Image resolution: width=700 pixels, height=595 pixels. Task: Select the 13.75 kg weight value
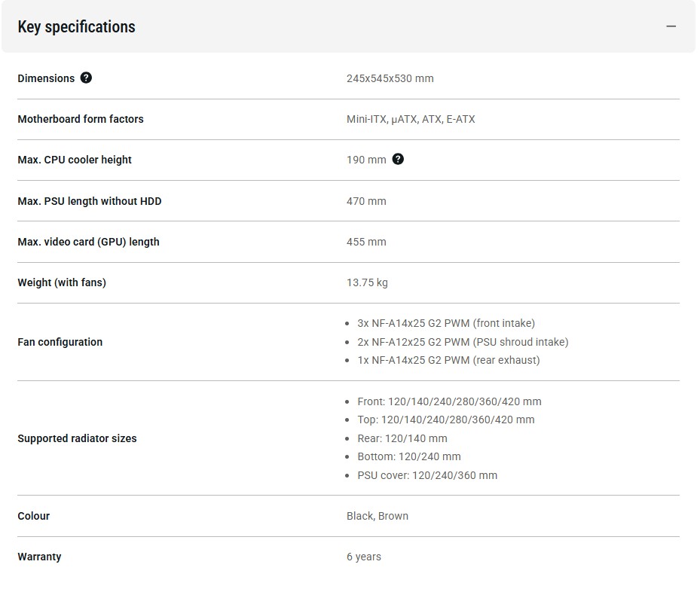click(x=367, y=282)
